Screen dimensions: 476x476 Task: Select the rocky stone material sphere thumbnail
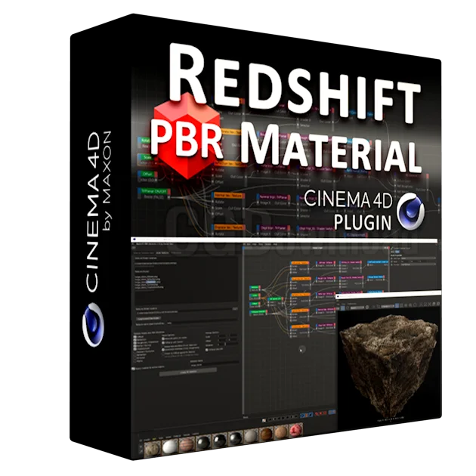pyautogui.click(x=152, y=449)
